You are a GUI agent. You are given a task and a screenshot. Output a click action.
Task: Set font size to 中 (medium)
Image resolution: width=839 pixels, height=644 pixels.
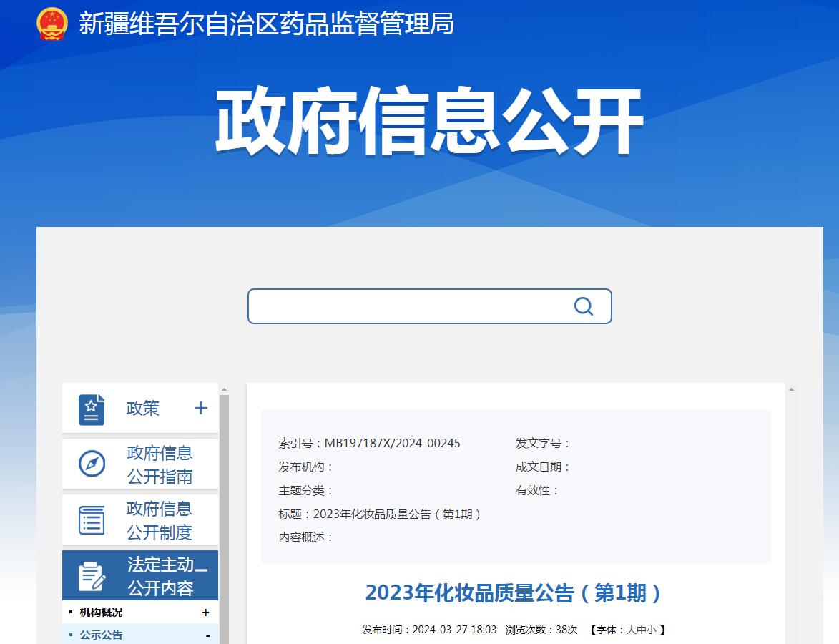coord(642,630)
